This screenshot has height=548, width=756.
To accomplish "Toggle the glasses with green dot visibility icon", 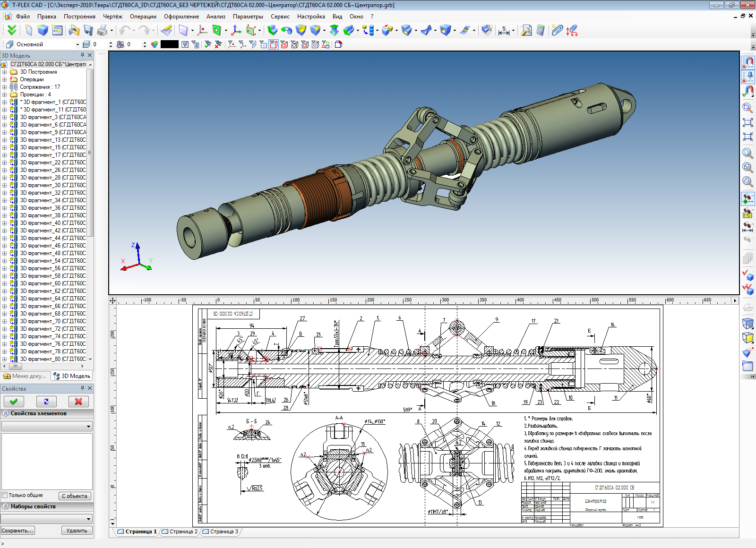I will (747, 199).
